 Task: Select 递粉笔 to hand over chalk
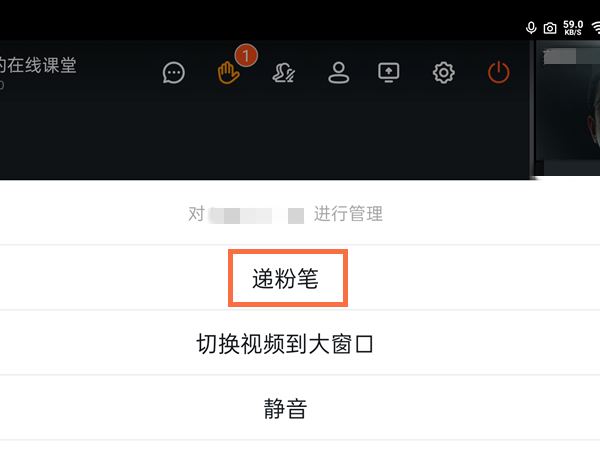285,278
